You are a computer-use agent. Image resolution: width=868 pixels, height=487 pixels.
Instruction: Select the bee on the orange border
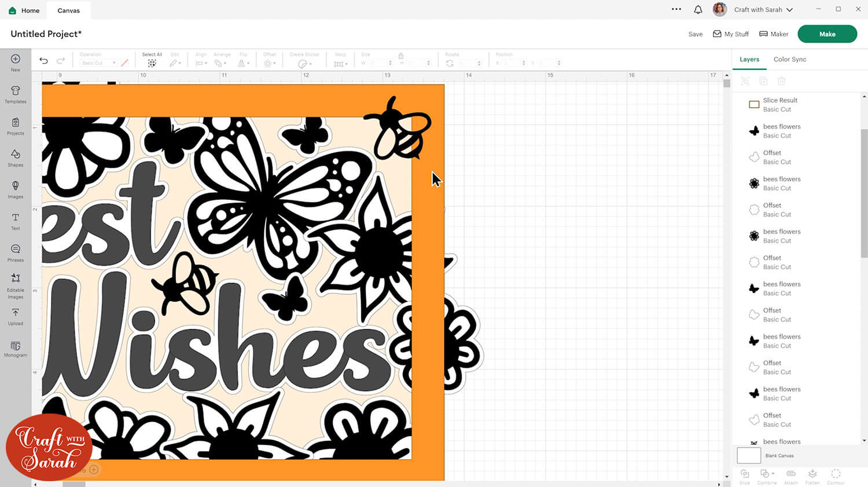(x=398, y=128)
